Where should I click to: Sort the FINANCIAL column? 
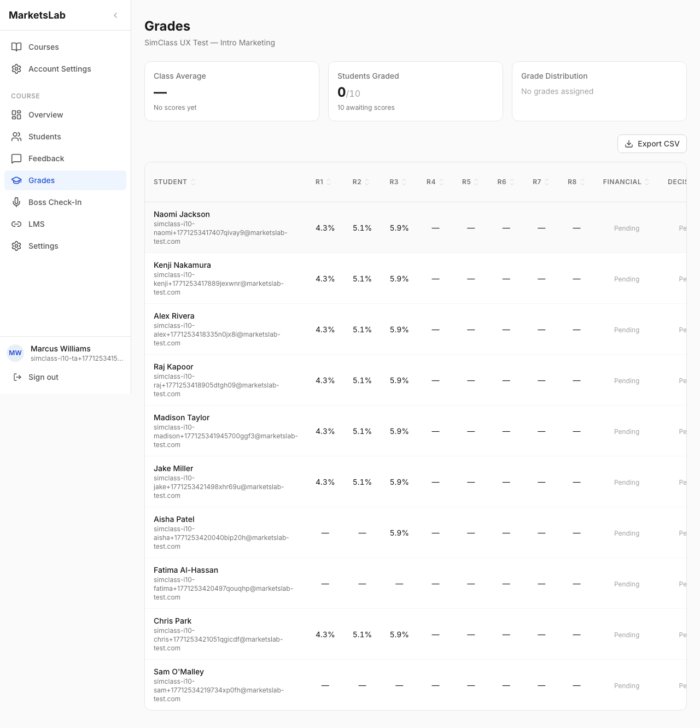tap(648, 182)
